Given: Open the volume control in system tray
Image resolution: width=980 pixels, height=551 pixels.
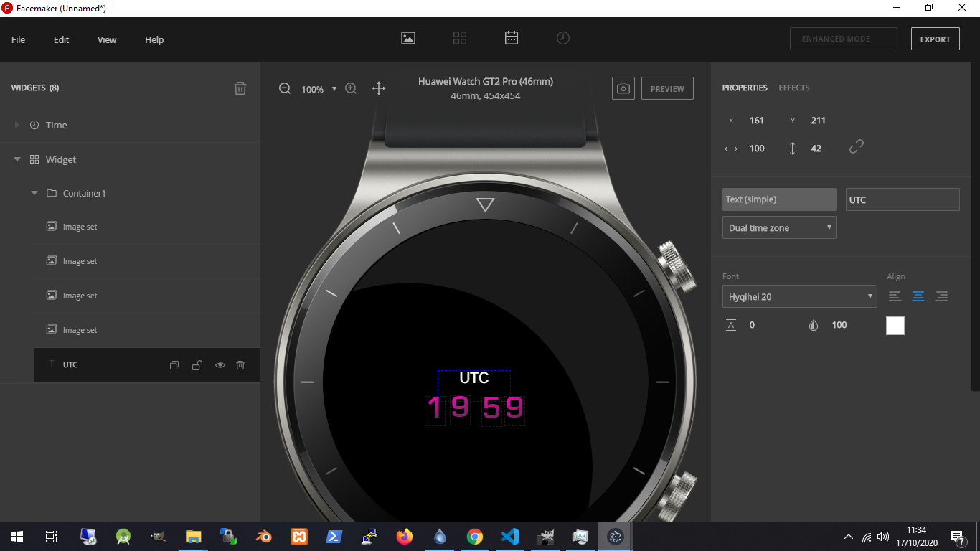Looking at the screenshot, I should 883,537.
